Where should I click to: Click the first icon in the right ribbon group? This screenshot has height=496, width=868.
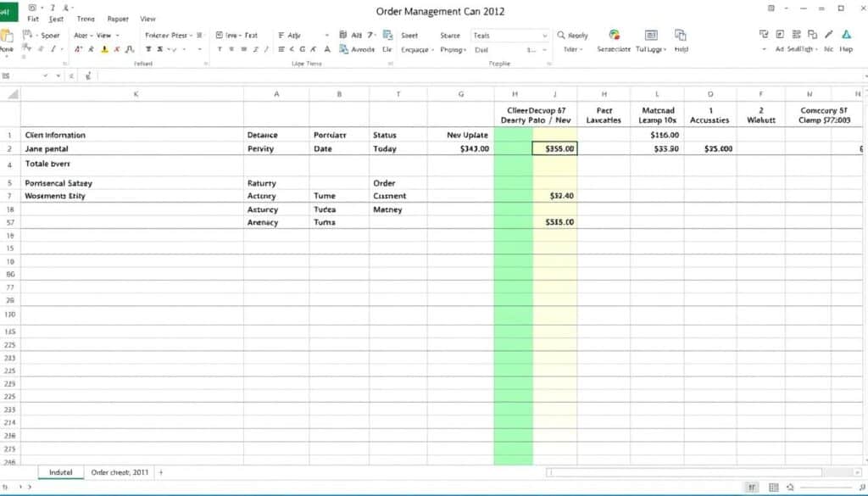764,34
